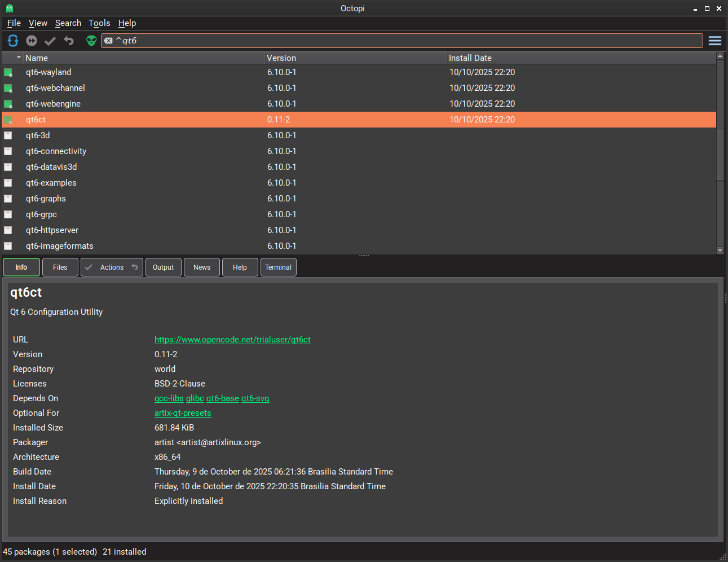Open the Tools menu

[99, 23]
